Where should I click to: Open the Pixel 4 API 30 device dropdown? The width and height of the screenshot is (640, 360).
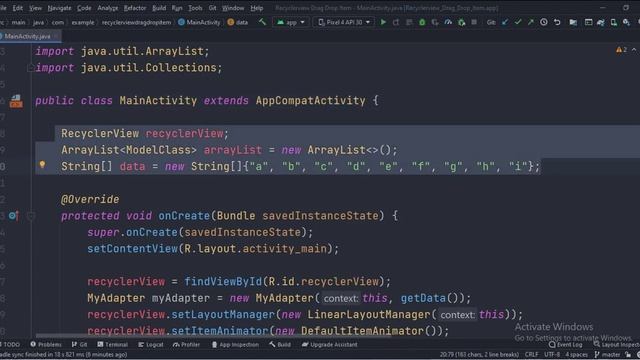coord(344,22)
